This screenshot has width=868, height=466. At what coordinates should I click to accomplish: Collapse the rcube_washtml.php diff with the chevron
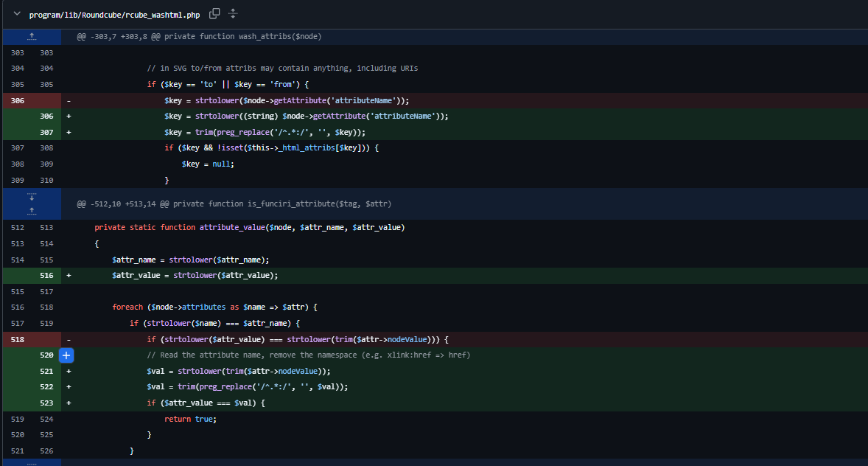click(x=17, y=13)
